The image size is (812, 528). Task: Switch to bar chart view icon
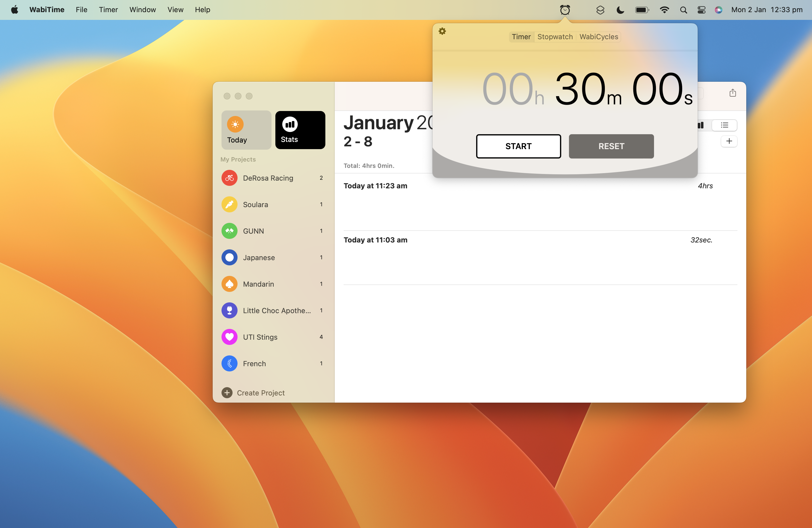click(x=700, y=125)
